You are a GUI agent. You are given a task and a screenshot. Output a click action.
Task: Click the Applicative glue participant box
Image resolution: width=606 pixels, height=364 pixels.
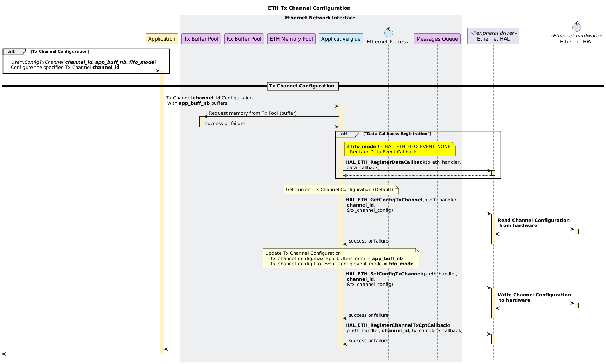click(340, 39)
